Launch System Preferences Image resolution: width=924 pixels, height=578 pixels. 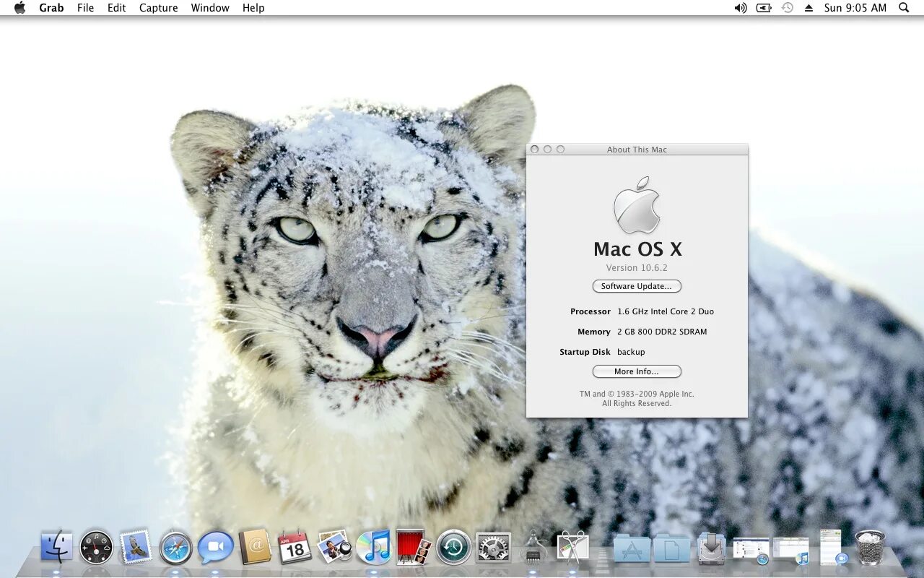point(492,547)
